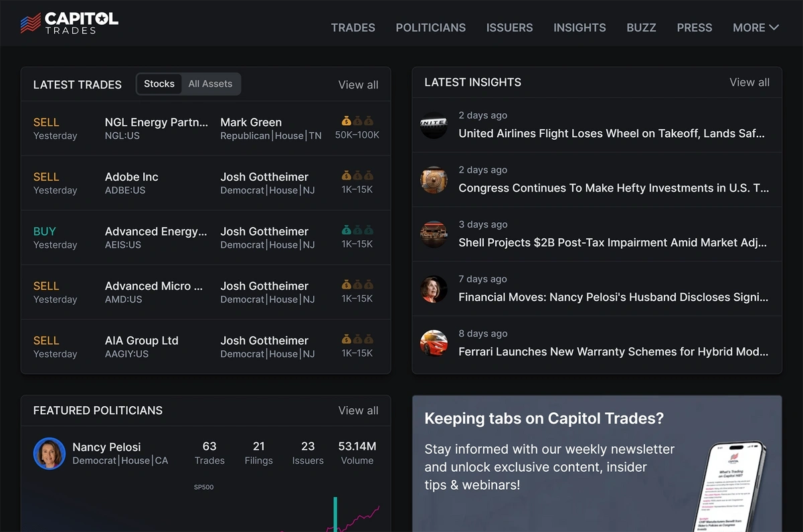This screenshot has width=803, height=532.
Task: Open BUZZ in the navigation bar
Action: pyautogui.click(x=641, y=27)
